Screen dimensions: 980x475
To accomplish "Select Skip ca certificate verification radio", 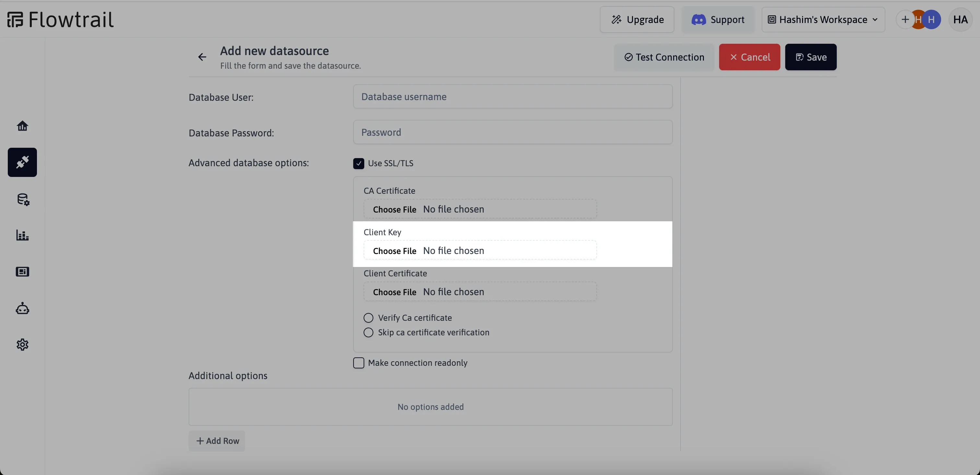I will point(368,332).
